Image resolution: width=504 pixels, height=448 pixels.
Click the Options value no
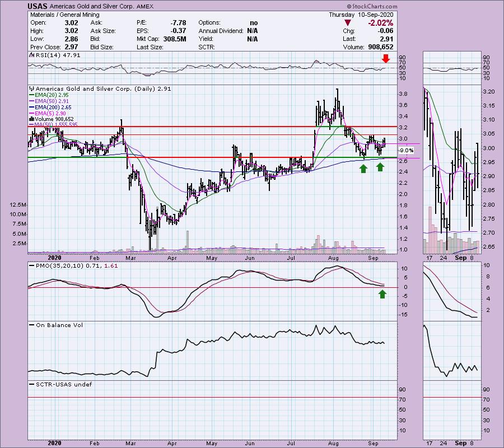(x=254, y=23)
